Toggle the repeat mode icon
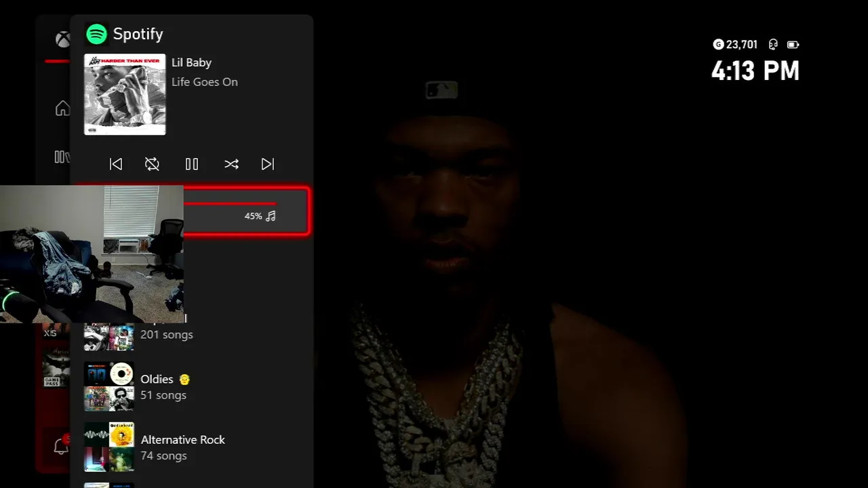Image resolution: width=868 pixels, height=488 pixels. click(152, 164)
